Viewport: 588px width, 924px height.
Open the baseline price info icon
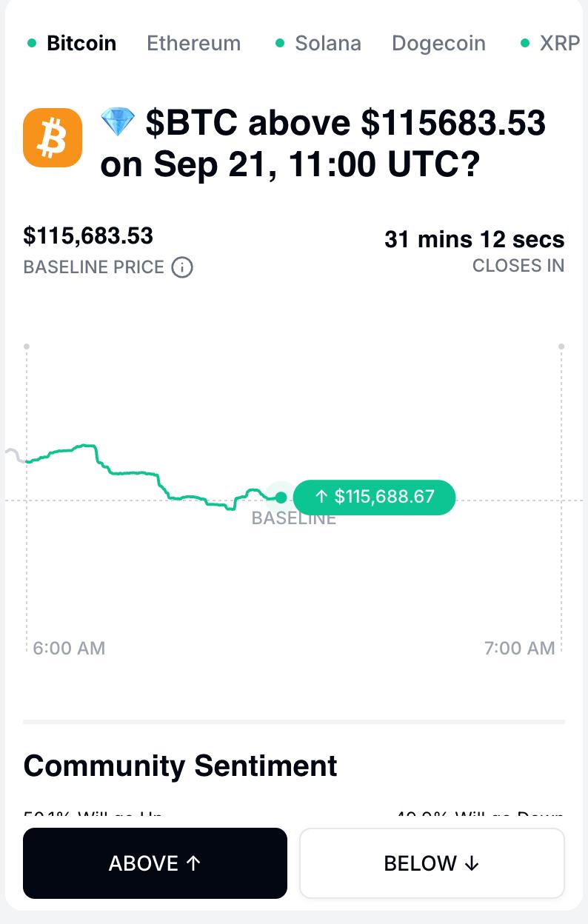pyautogui.click(x=182, y=267)
